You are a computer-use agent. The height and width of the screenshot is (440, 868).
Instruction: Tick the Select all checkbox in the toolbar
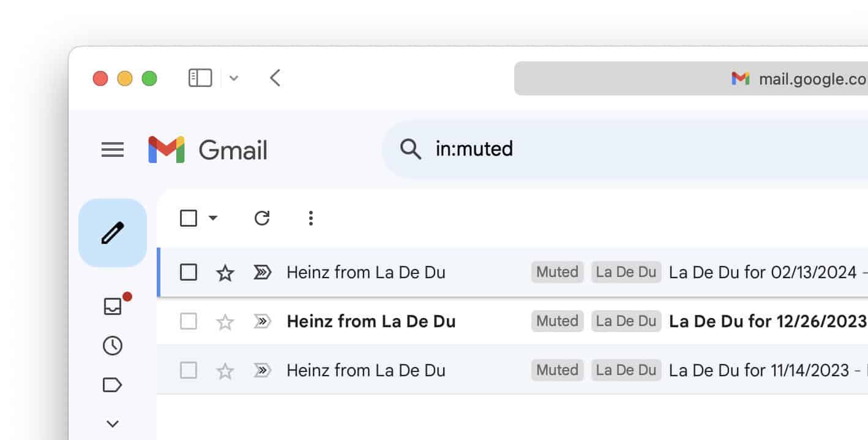point(189,218)
